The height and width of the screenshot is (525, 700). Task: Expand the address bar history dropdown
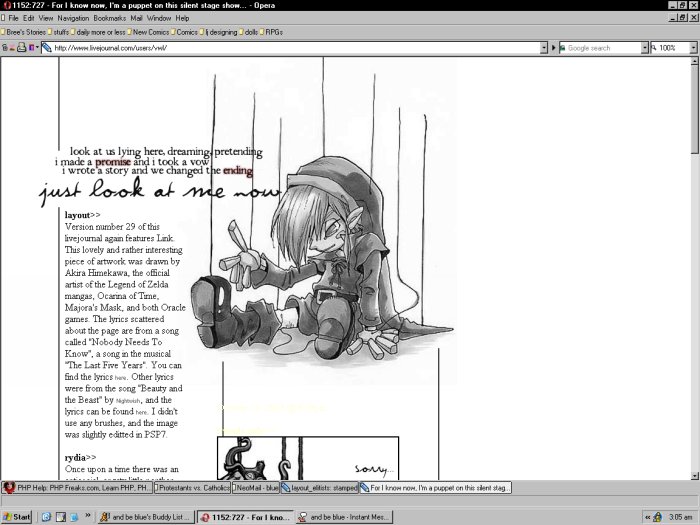544,48
